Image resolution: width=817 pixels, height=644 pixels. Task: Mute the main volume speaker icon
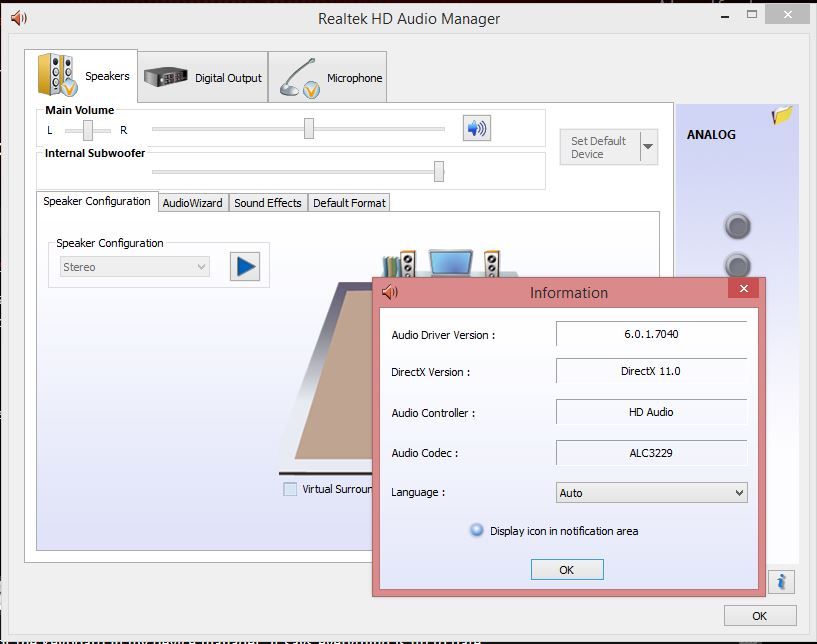(476, 128)
